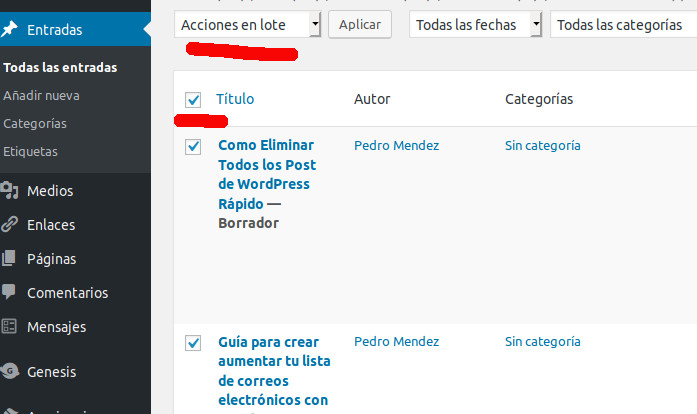Click the Entradas pushpin icon
Viewport: 697px width, 414px height.
coord(9,30)
